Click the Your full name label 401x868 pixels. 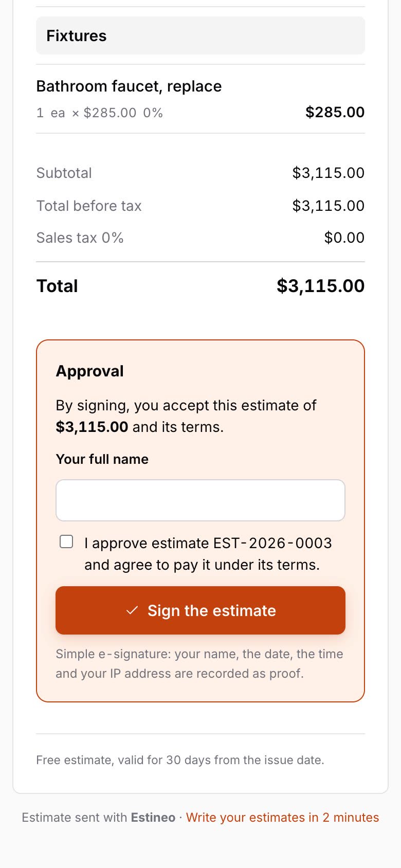[x=102, y=459]
